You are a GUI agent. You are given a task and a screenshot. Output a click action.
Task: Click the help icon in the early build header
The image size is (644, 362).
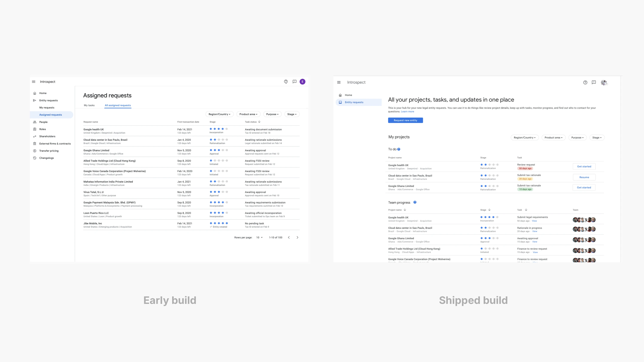click(286, 82)
